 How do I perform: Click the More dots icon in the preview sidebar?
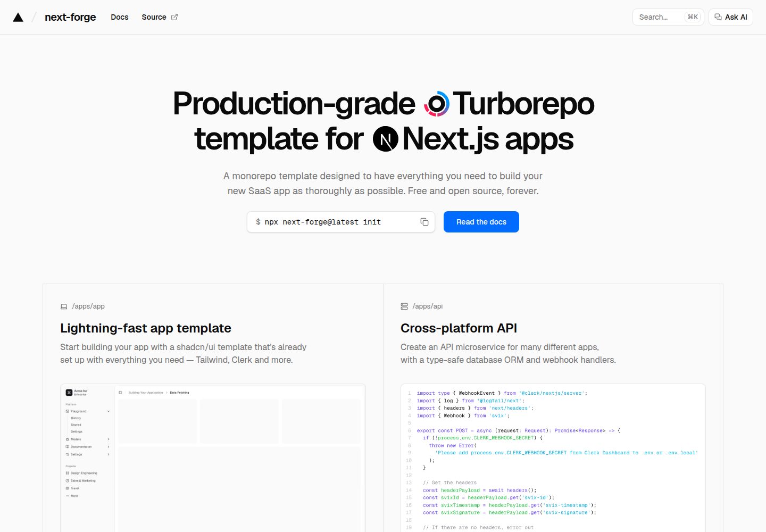[x=68, y=496]
